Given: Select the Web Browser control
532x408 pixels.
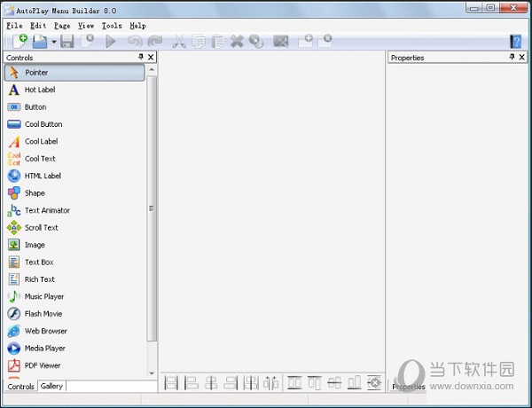Looking at the screenshot, I should (x=74, y=331).
